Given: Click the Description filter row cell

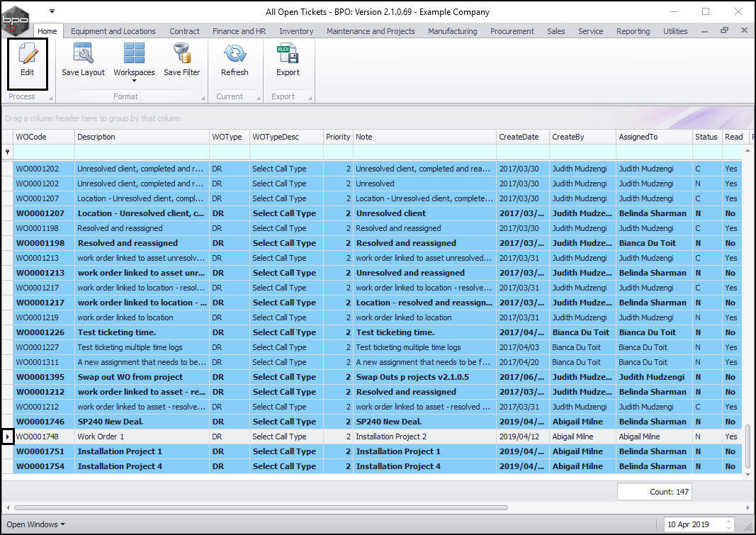Looking at the screenshot, I should [x=142, y=152].
